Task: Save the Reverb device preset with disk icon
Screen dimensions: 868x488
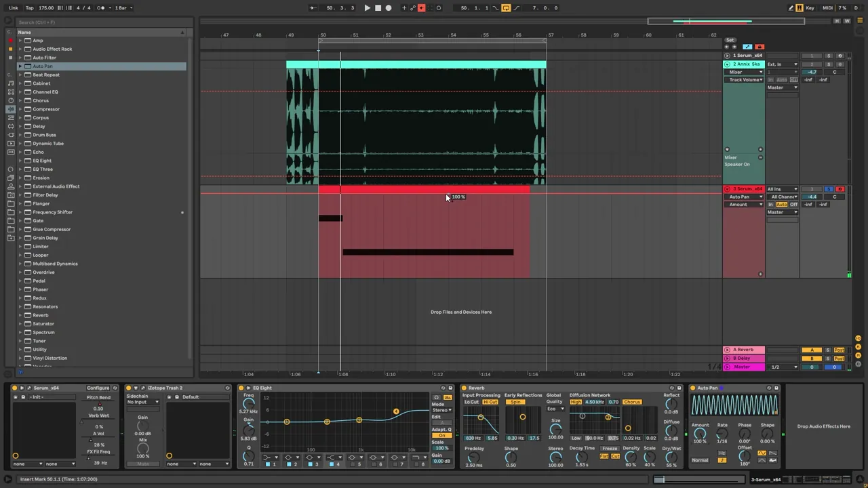Action: pos(679,388)
